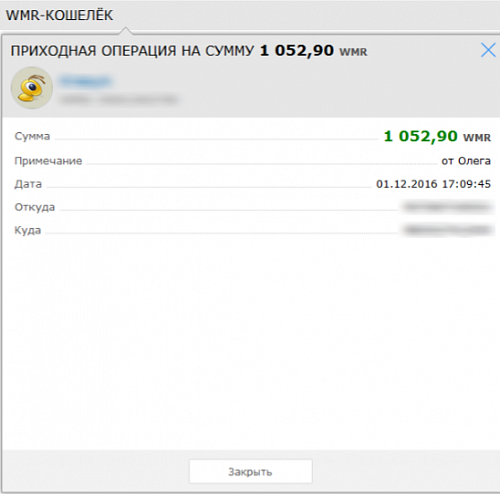Click the Закрыть button
This screenshot has width=500, height=494.
point(251,471)
